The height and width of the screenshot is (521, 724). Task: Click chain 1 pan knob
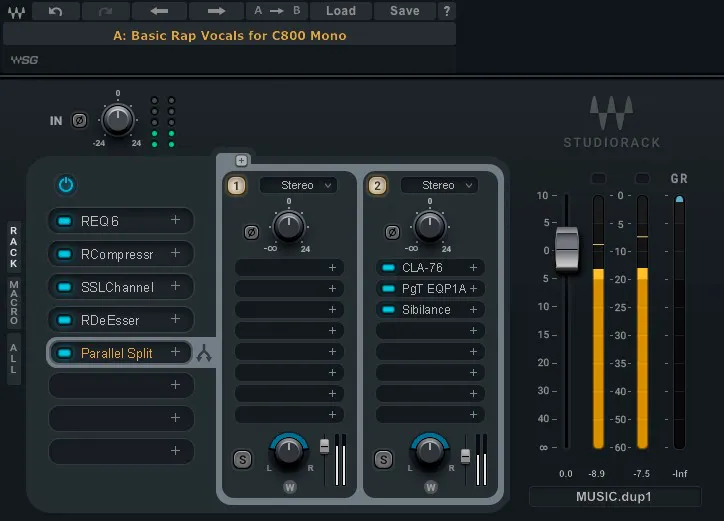pyautogui.click(x=289, y=450)
